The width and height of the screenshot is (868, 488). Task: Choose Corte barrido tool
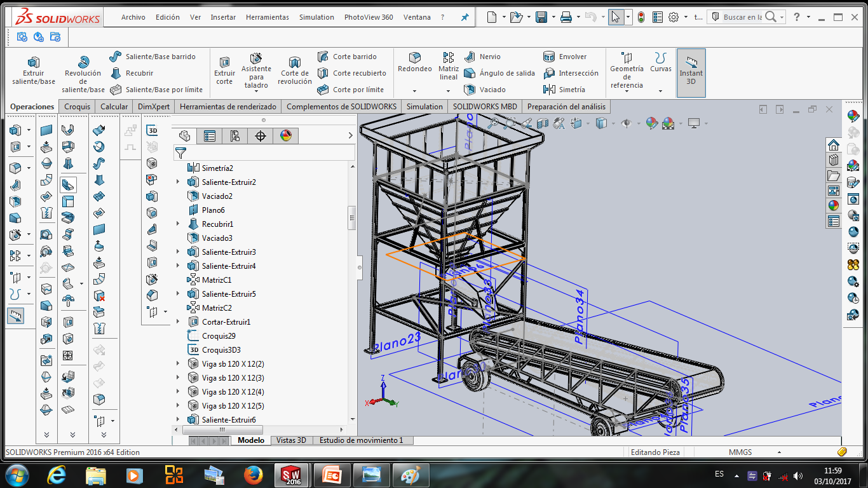click(347, 57)
